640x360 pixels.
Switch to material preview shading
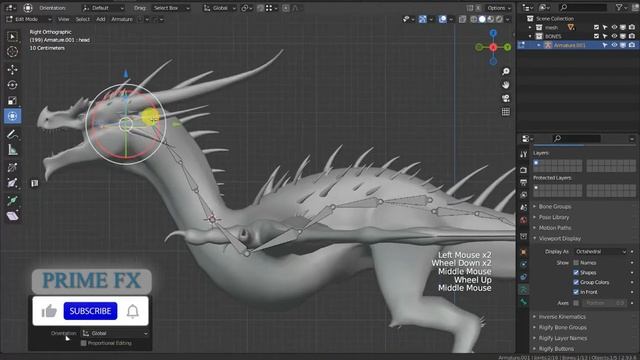491,19
